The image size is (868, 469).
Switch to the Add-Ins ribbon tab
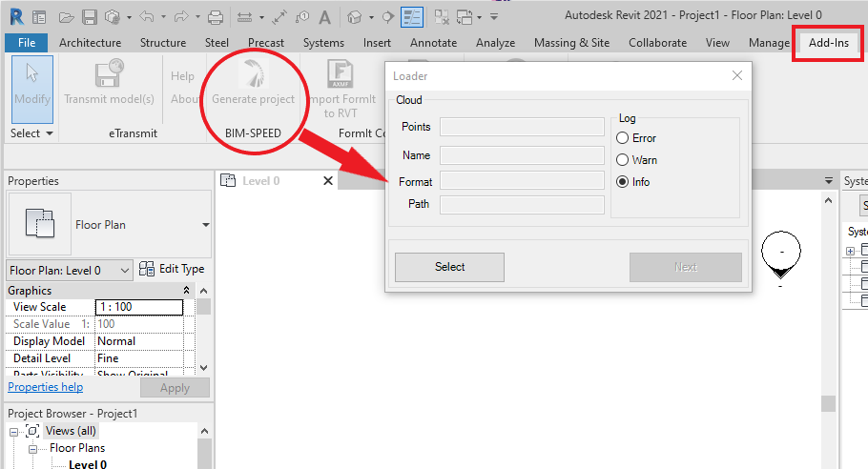click(829, 43)
